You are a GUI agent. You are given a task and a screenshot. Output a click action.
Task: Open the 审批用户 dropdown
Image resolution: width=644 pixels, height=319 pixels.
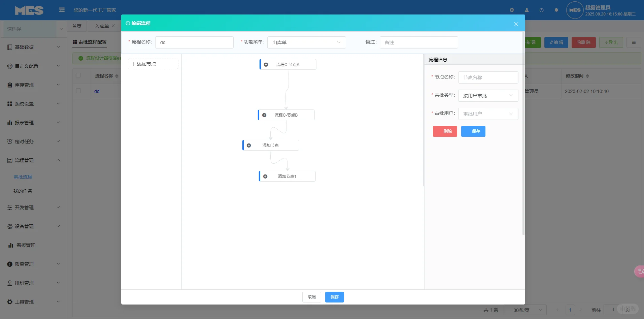point(488,114)
